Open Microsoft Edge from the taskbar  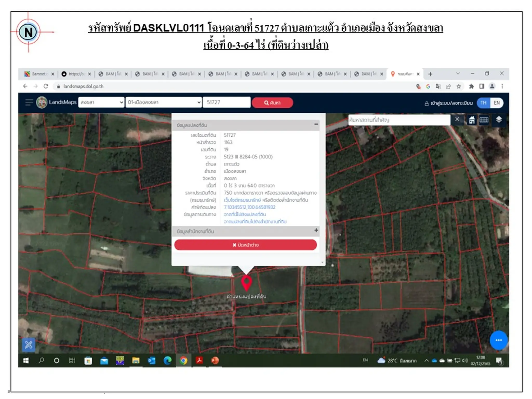(168, 361)
